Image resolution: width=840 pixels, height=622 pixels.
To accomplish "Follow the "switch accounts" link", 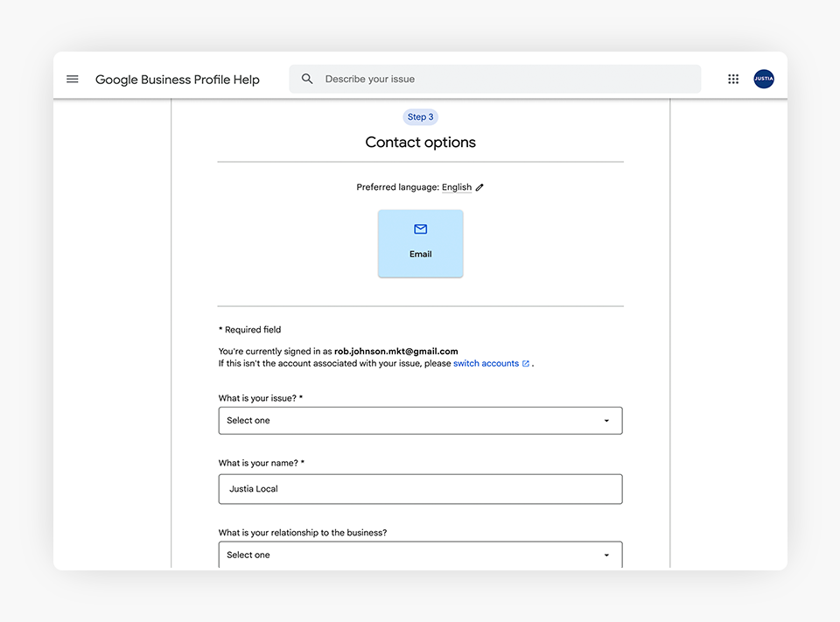I will click(x=486, y=363).
